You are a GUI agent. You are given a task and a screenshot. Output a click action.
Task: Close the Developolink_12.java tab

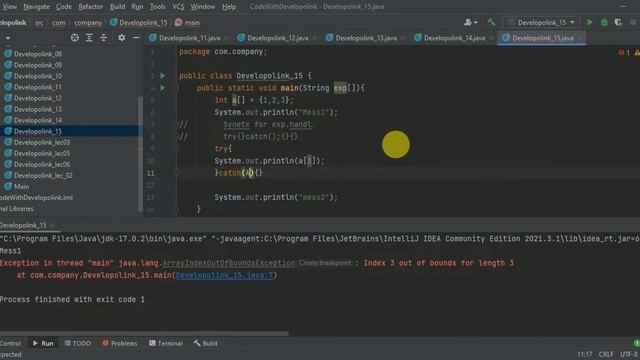pos(315,38)
